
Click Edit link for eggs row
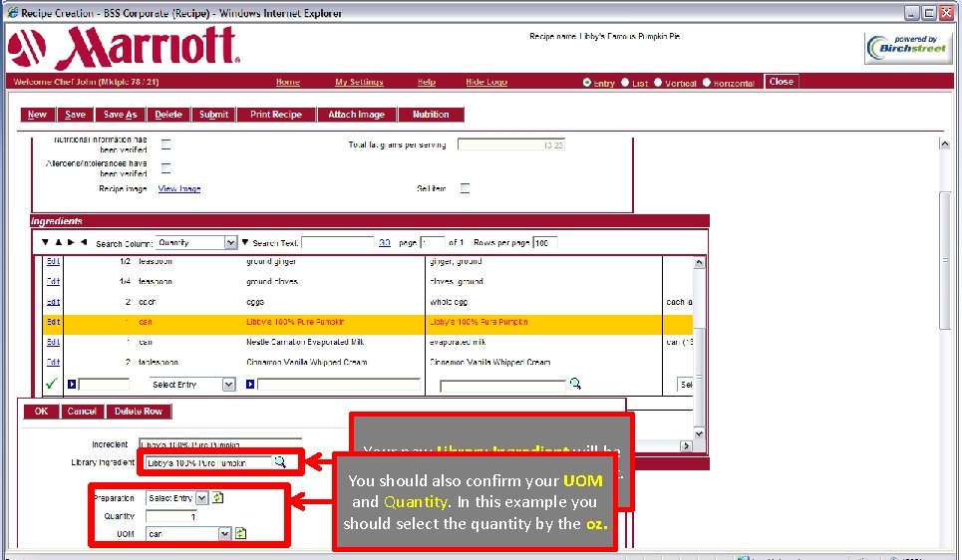click(x=54, y=302)
